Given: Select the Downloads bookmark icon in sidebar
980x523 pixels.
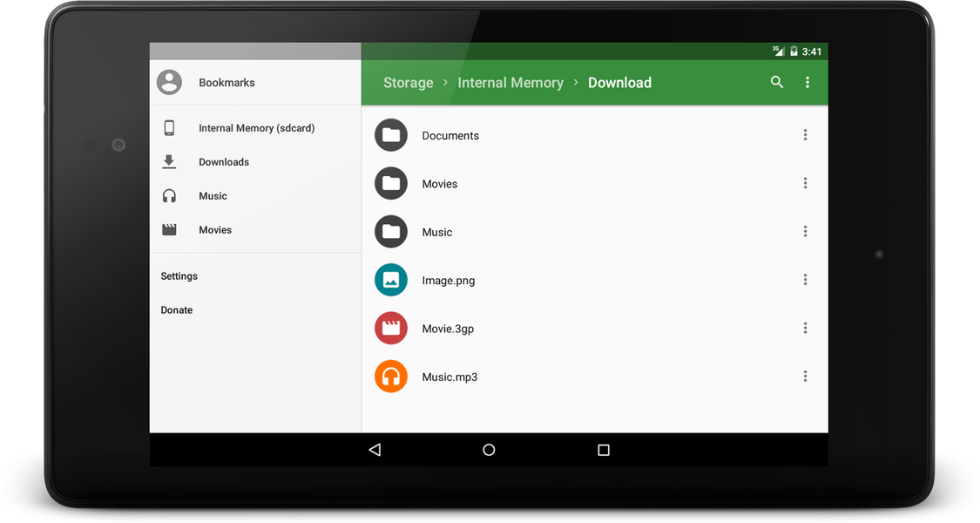Looking at the screenshot, I should pos(169,161).
